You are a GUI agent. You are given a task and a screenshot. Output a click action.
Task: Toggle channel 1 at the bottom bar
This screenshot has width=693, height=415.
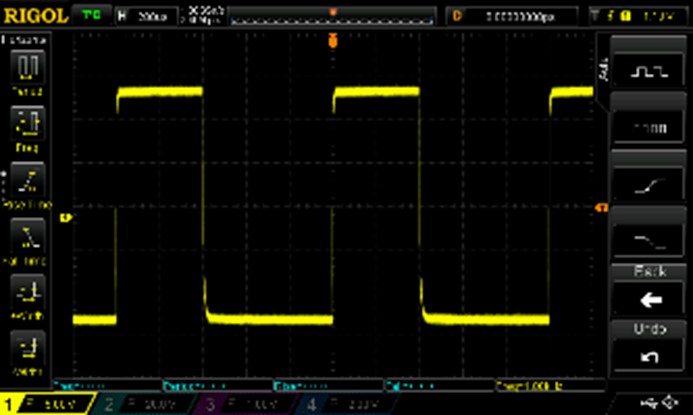[x=45, y=404]
